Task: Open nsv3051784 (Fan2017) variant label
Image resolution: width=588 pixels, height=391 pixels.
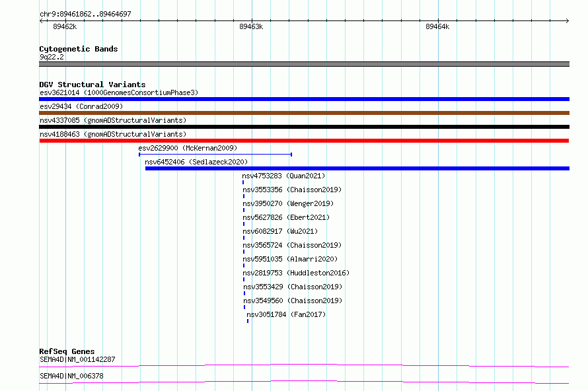Action: [286, 314]
